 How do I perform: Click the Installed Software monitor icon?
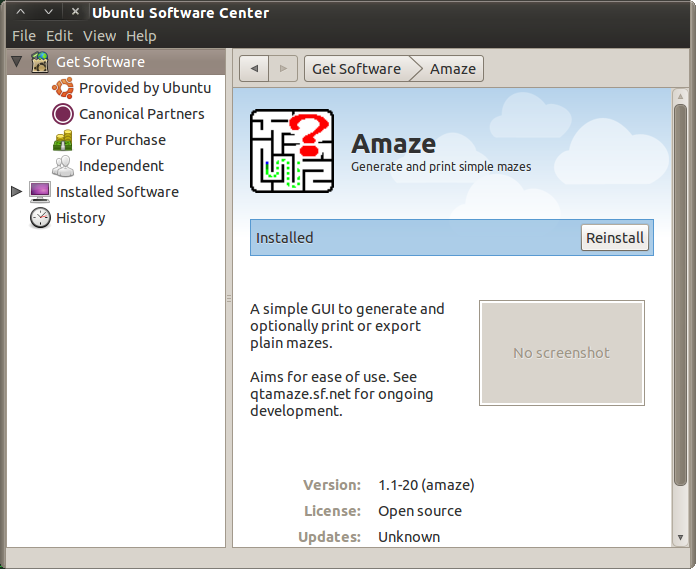pos(40,192)
